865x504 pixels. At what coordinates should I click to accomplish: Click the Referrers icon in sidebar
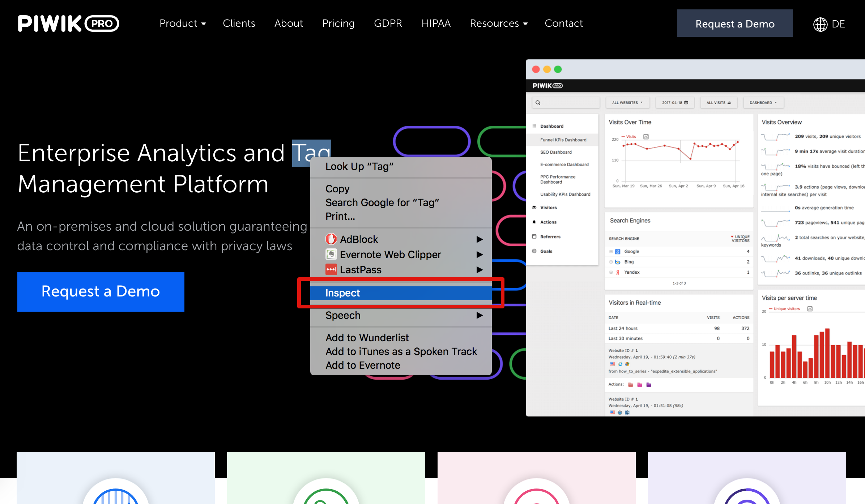pyautogui.click(x=534, y=236)
